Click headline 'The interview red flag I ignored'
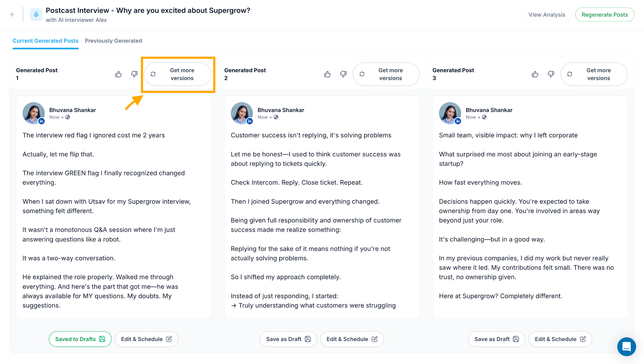 [x=94, y=135]
